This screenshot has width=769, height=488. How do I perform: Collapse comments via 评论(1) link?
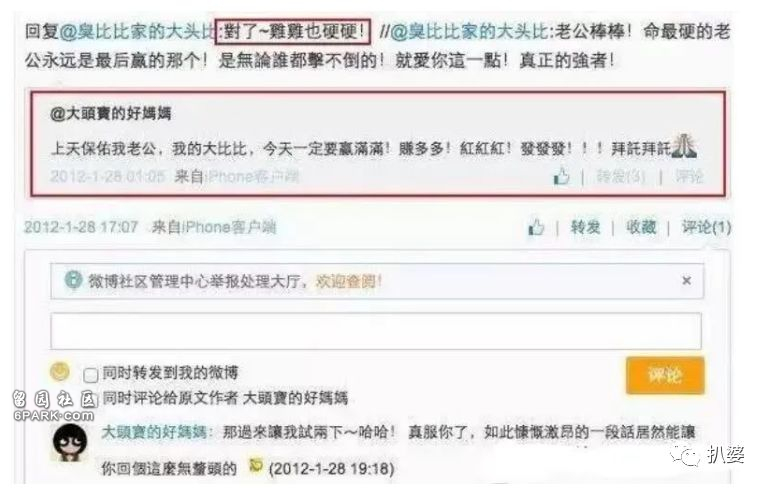(706, 227)
